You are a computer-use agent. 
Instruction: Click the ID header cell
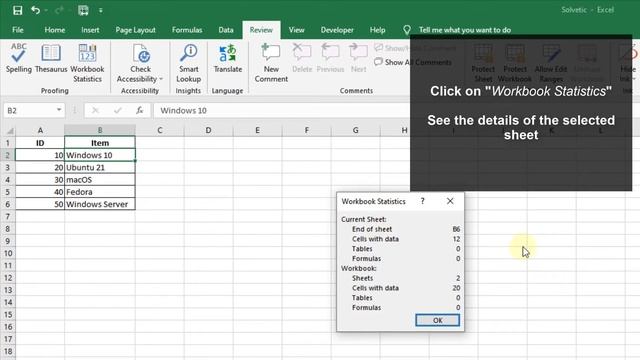point(40,143)
